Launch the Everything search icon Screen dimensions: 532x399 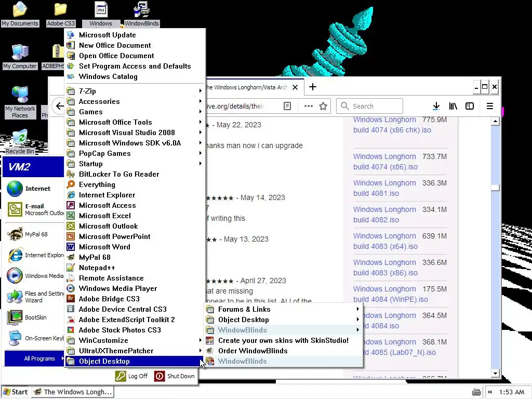[71, 184]
